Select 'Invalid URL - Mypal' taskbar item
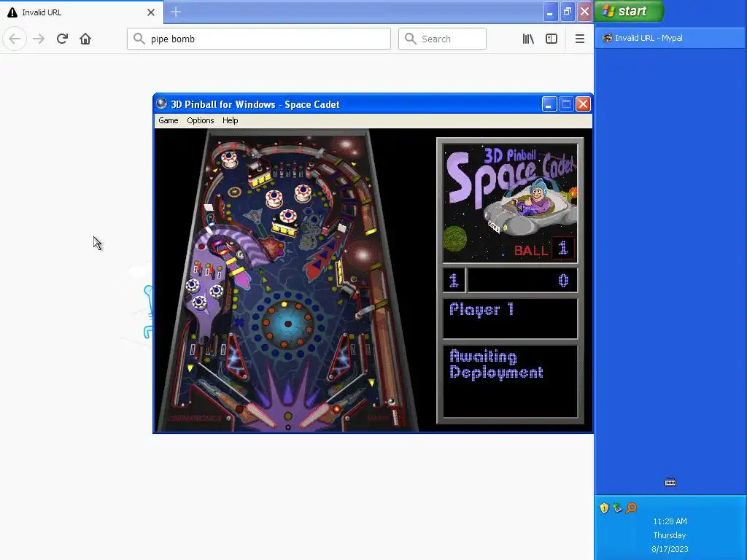This screenshot has width=747, height=560. [x=670, y=38]
